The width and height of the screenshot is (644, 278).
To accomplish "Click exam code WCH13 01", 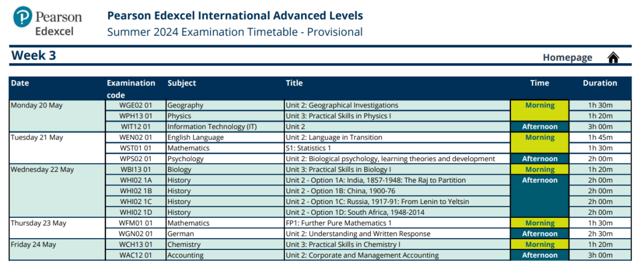I will tap(135, 245).
